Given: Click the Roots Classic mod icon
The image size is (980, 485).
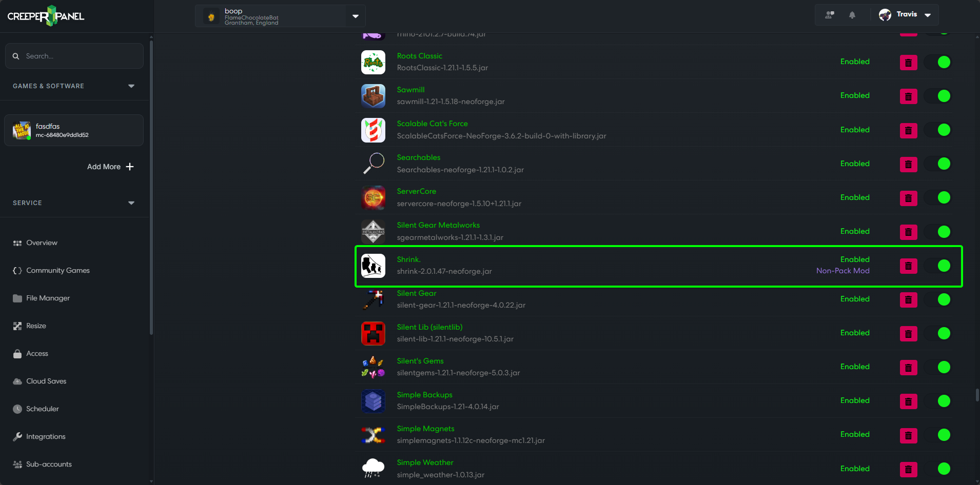Looking at the screenshot, I should point(373,62).
